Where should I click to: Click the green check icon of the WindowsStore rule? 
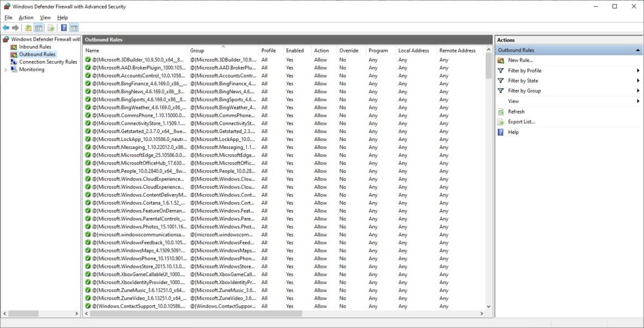[88, 266]
